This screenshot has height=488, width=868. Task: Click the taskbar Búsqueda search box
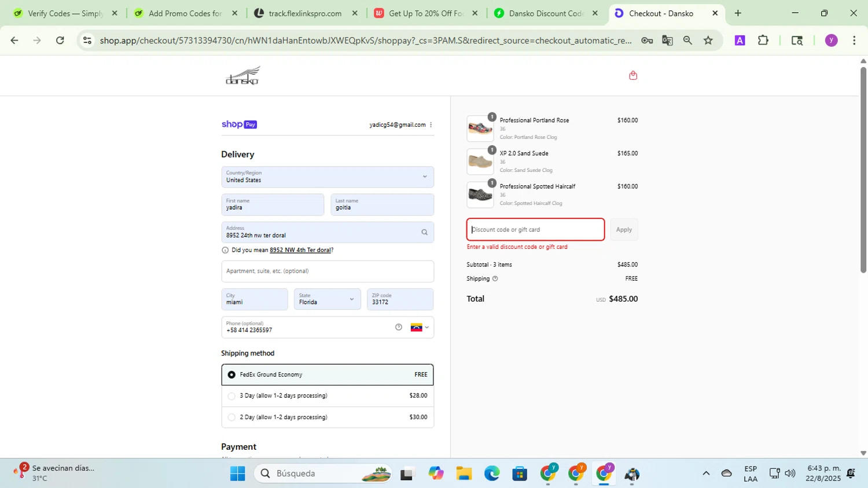[323, 474]
